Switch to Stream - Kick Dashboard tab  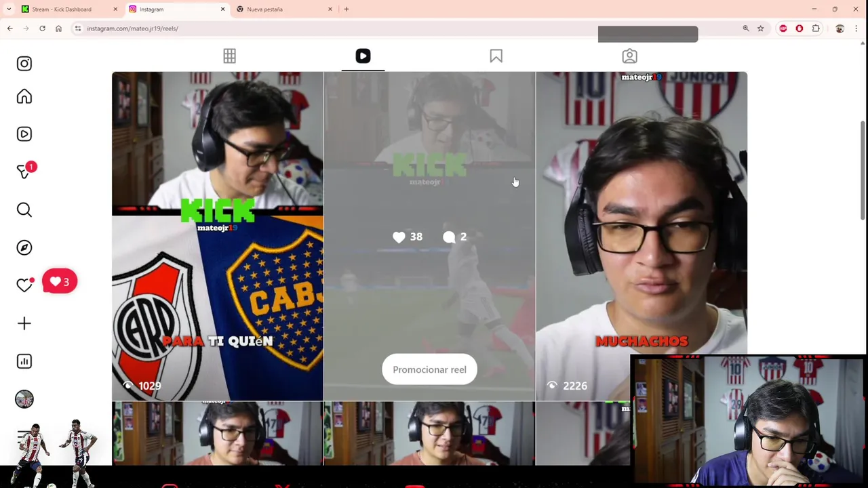point(69,9)
